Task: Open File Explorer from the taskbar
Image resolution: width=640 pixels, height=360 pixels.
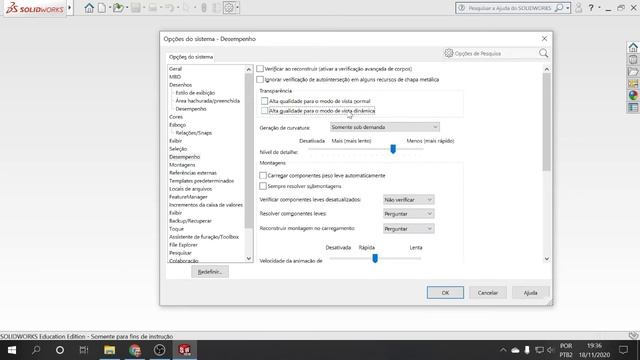Action: [x=109, y=350]
